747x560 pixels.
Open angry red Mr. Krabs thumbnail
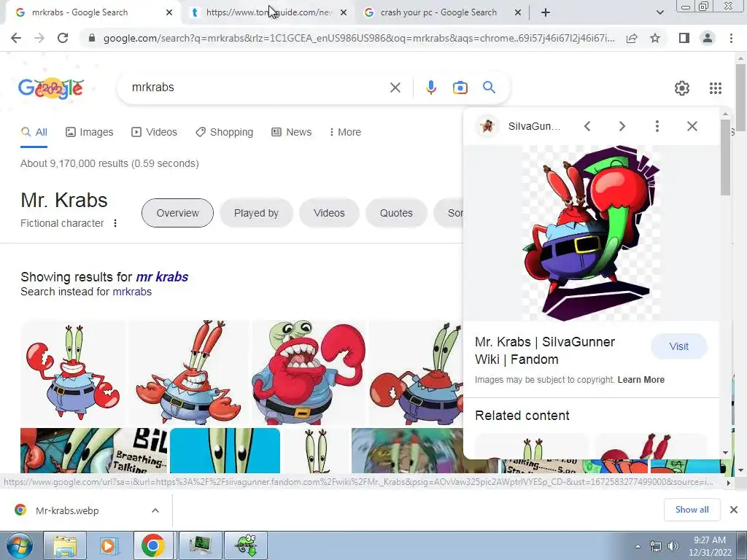click(309, 373)
